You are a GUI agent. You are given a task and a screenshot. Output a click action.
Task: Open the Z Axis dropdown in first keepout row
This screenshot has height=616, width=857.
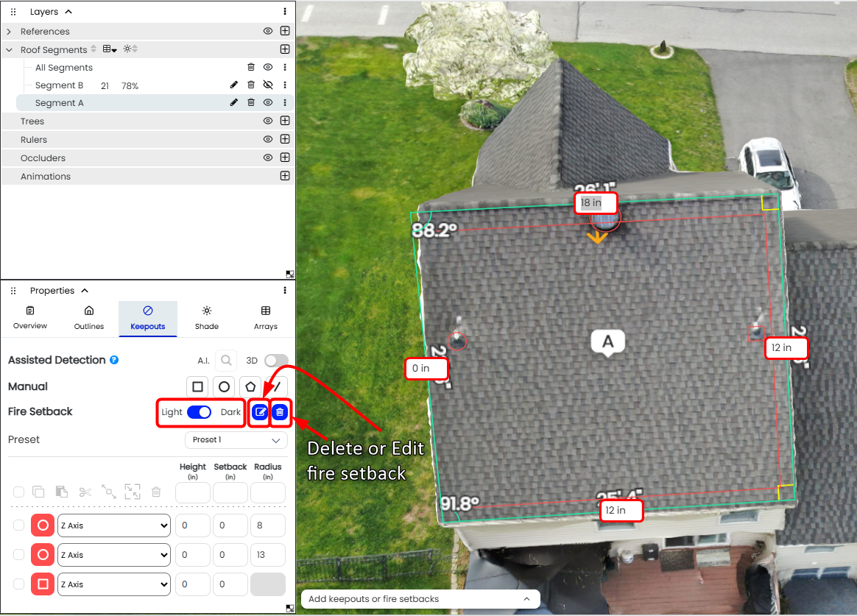[x=113, y=525]
